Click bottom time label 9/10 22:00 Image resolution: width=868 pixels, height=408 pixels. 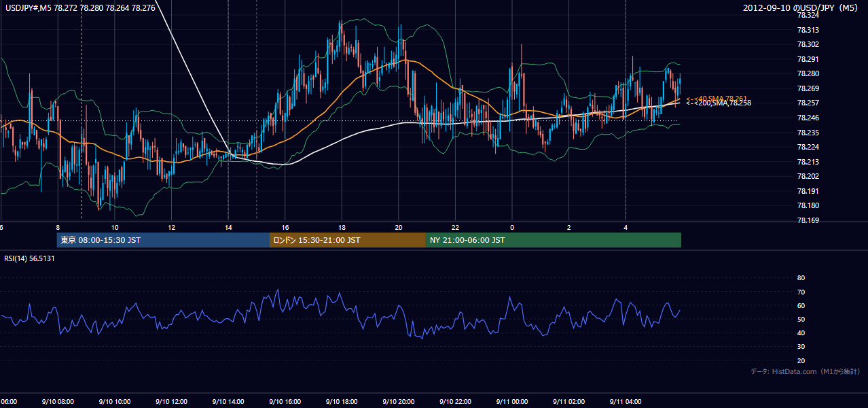pos(454,402)
